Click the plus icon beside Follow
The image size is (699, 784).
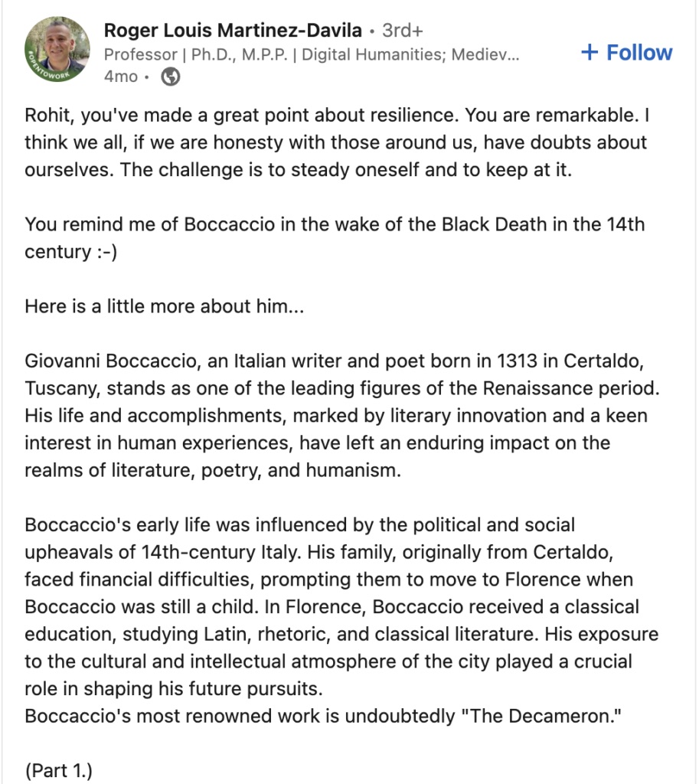point(590,52)
